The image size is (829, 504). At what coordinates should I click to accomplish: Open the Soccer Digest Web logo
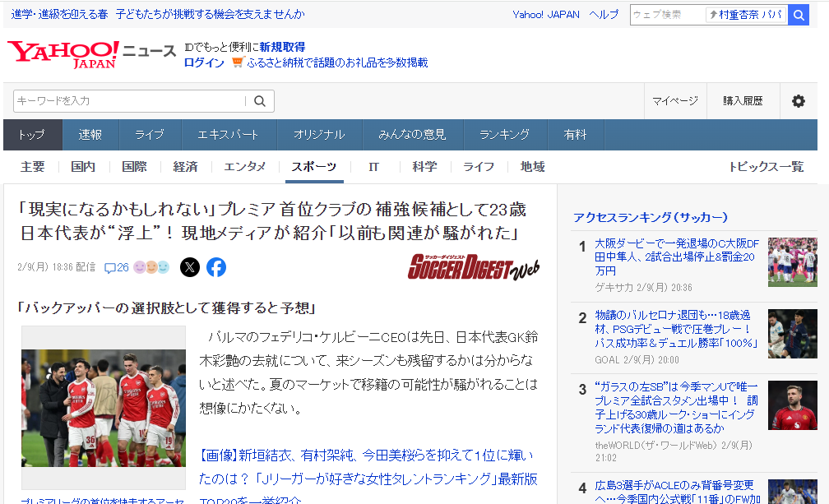coord(474,266)
